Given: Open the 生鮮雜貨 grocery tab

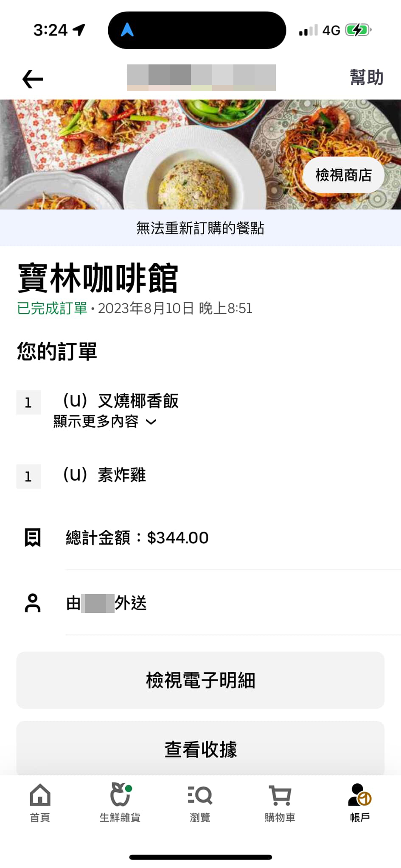Looking at the screenshot, I should pos(120,802).
